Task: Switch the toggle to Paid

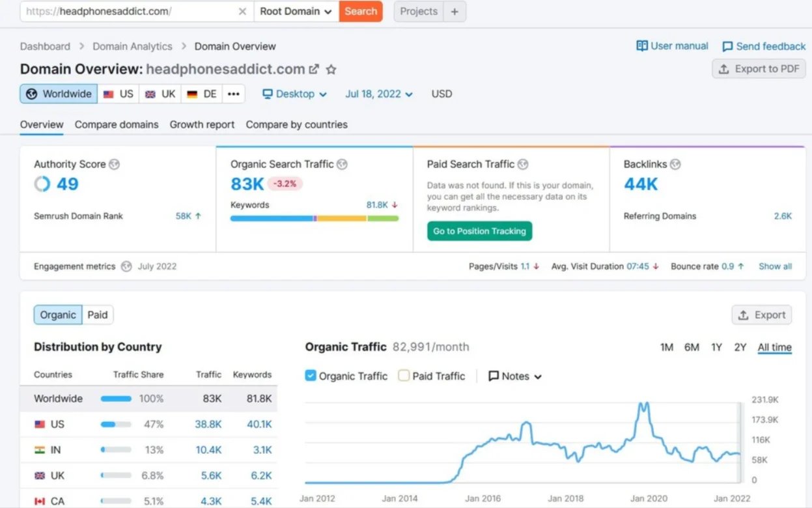Action: tap(98, 315)
